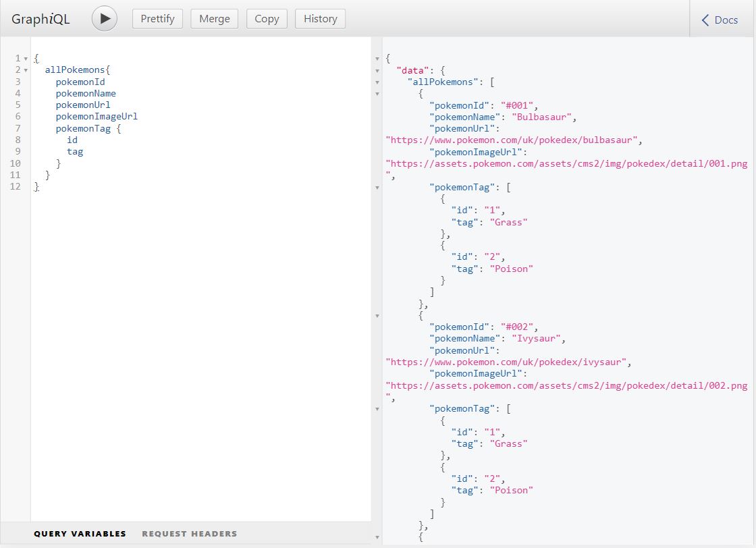Image resolution: width=756 pixels, height=548 pixels.
Task: Click line number 12 in the gutter
Action: (x=15, y=186)
